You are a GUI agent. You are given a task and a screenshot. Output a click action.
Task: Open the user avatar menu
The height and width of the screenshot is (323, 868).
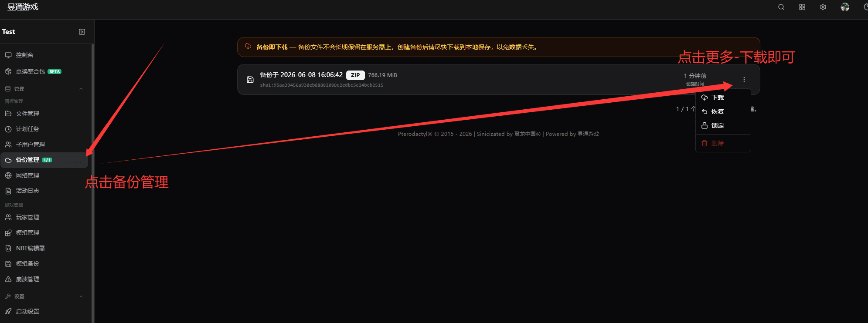click(845, 7)
